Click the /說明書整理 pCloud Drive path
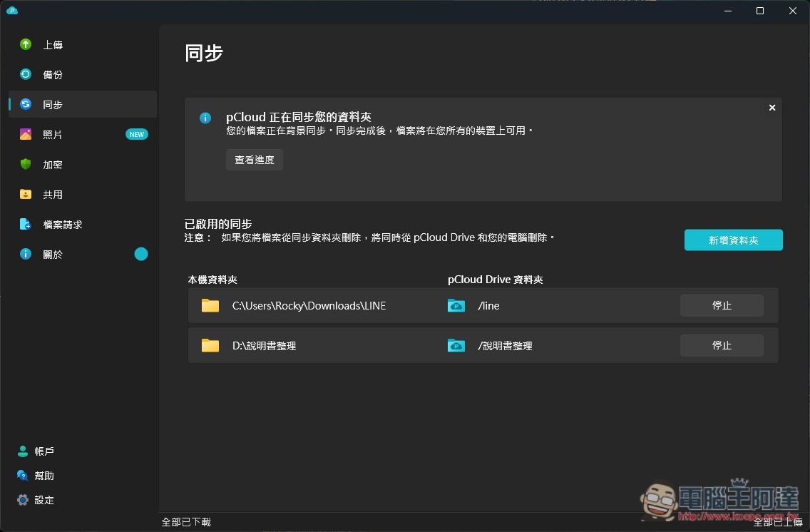Viewport: 810px width, 532px height. (x=505, y=346)
